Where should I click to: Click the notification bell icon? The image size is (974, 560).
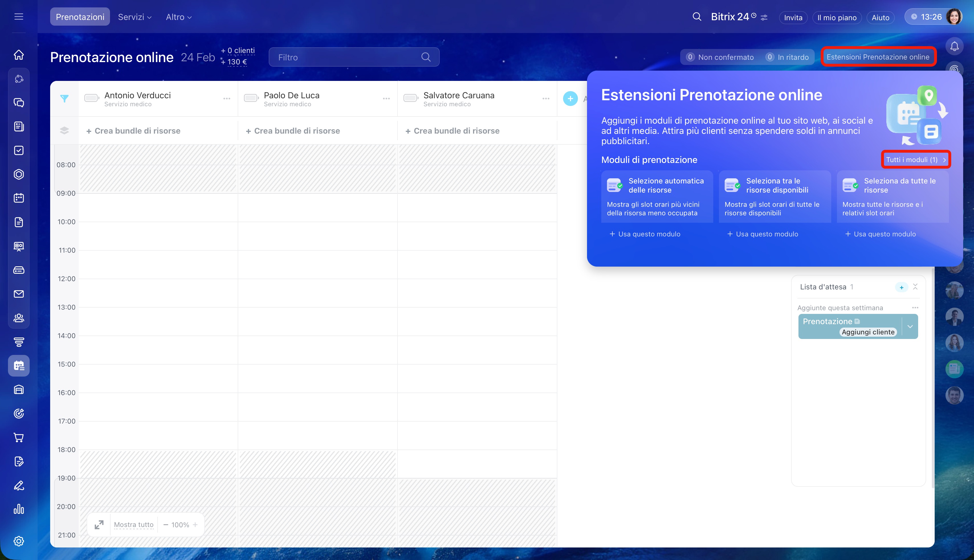point(954,46)
